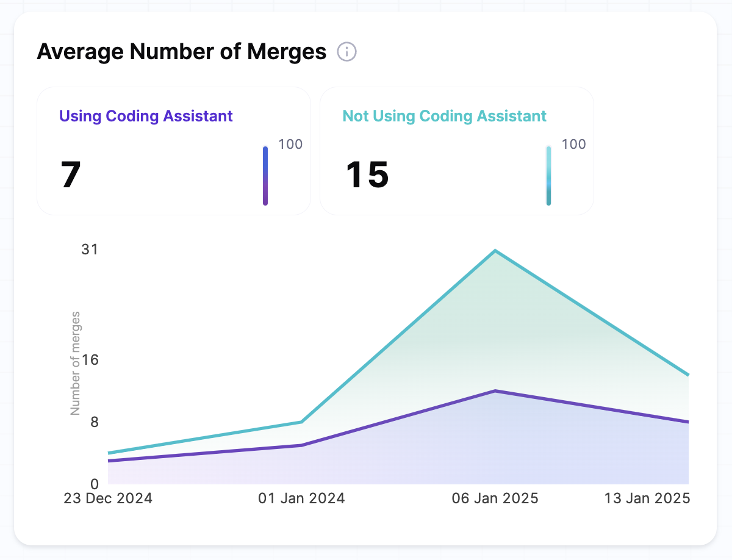Click teal line point at 01 Jan 2024
Screen dimensions: 732x560
point(302,422)
